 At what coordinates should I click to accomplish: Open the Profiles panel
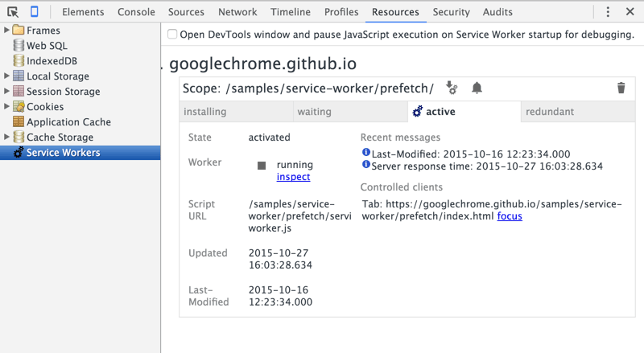[x=341, y=12]
